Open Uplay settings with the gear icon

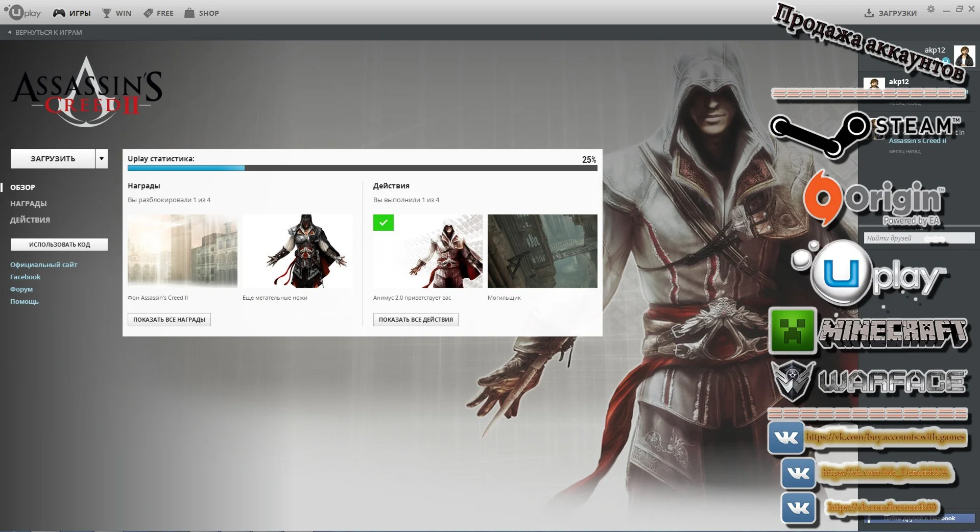click(x=930, y=9)
